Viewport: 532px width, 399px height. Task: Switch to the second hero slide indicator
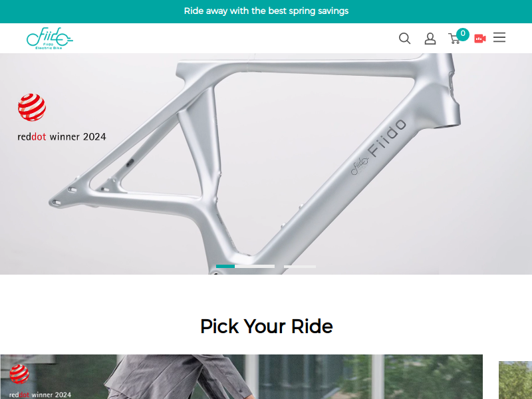(x=300, y=267)
